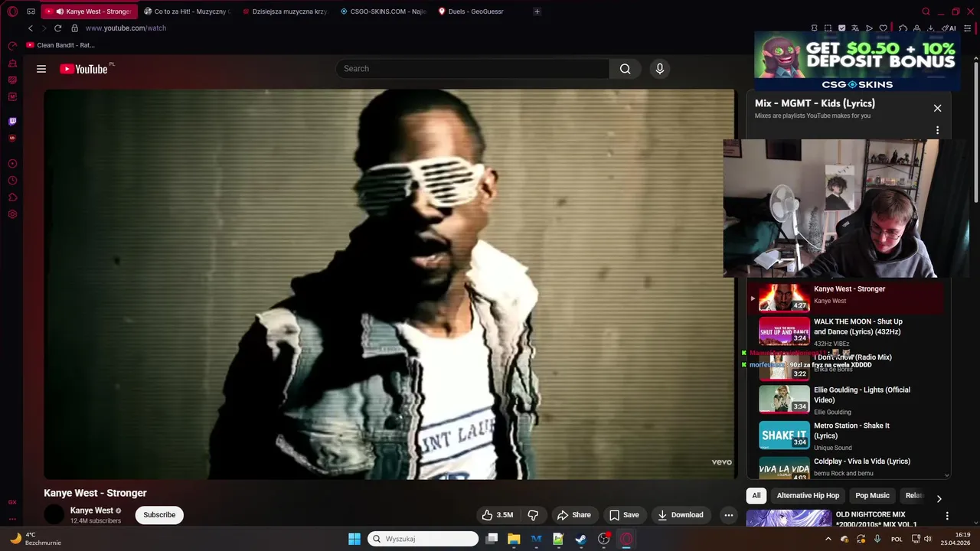Open sidebar settings gear icon
980x551 pixels.
pos(12,214)
